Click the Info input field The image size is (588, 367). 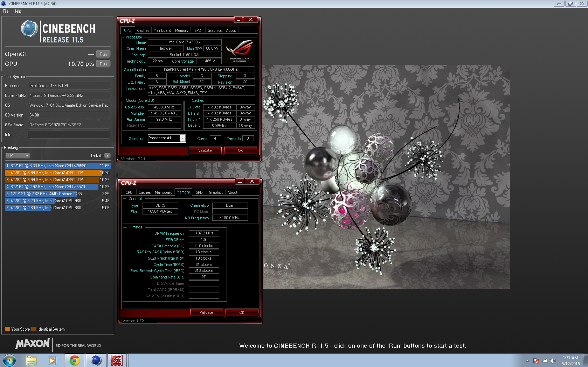[x=69, y=135]
